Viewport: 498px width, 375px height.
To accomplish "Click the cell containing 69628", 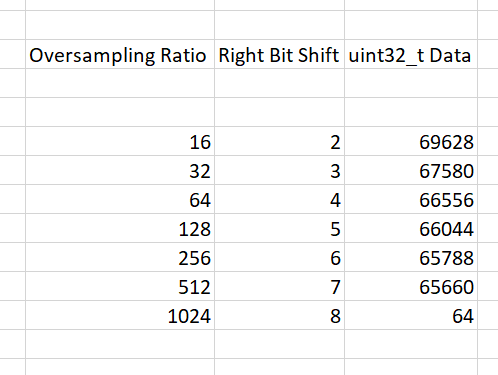I will click(411, 141).
